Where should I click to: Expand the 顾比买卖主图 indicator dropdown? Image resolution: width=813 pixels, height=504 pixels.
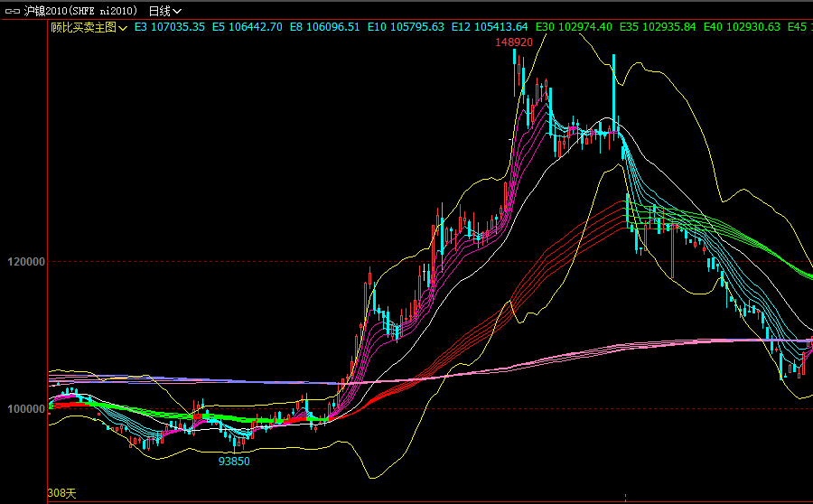click(x=89, y=27)
